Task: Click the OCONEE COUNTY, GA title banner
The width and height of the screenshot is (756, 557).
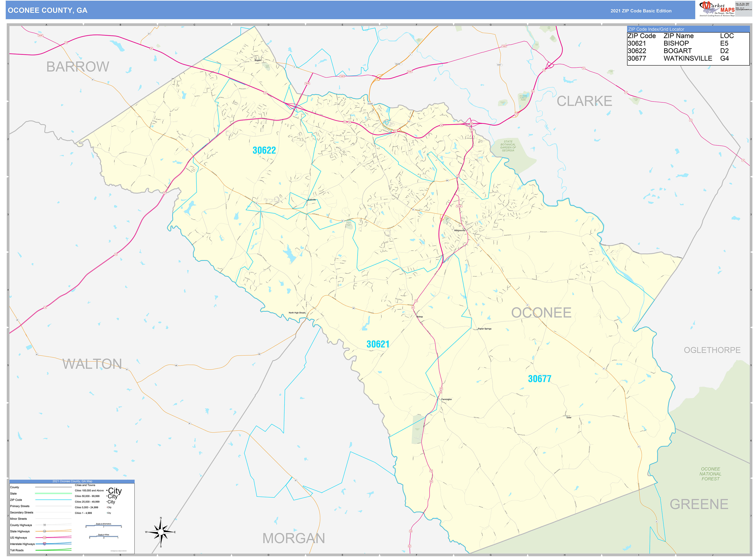Action: point(48,10)
